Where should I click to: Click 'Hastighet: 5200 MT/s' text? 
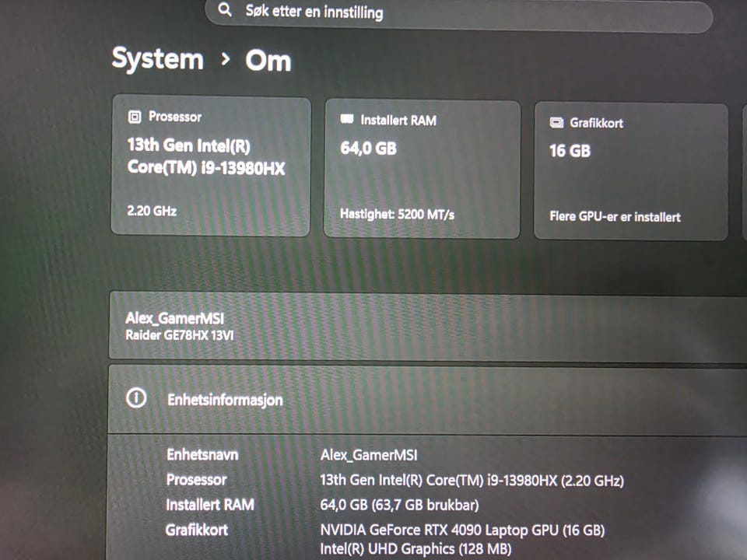tap(398, 215)
